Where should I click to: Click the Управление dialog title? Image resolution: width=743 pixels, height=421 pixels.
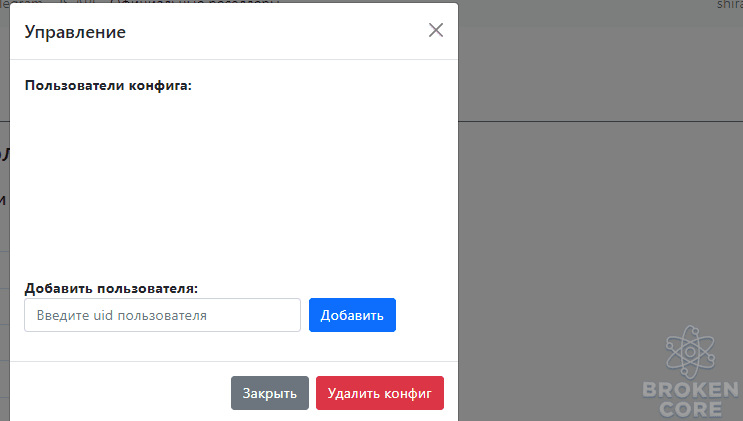pyautogui.click(x=75, y=32)
